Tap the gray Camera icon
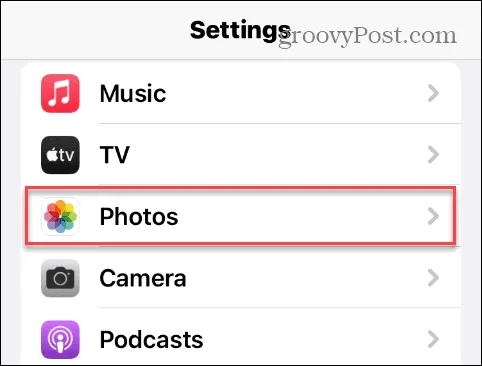This screenshot has height=366, width=482. [60, 278]
